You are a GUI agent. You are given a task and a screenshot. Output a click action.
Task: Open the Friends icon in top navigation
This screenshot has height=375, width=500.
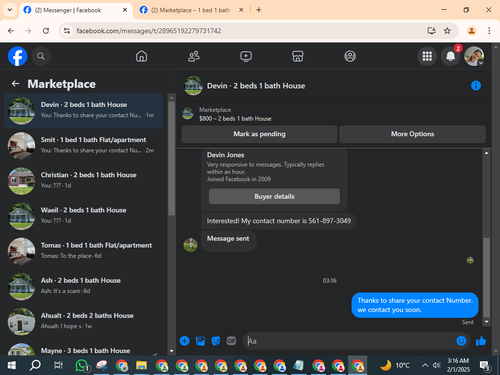[x=194, y=56]
